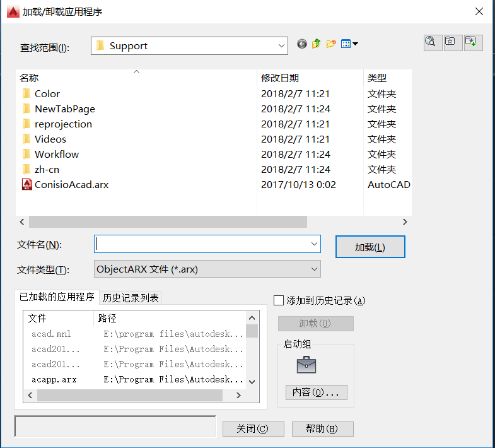
Task: Click the 关闭(C) button
Action: 253,428
